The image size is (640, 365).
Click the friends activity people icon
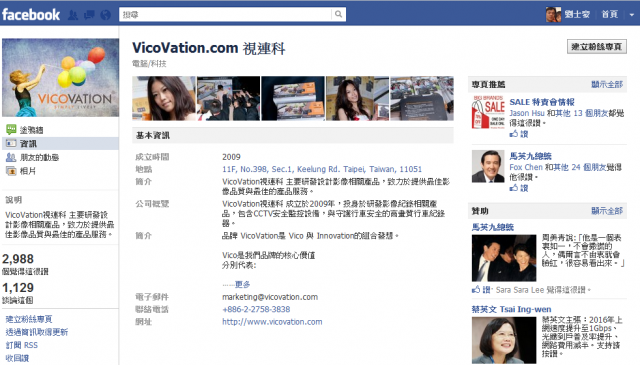(11, 157)
